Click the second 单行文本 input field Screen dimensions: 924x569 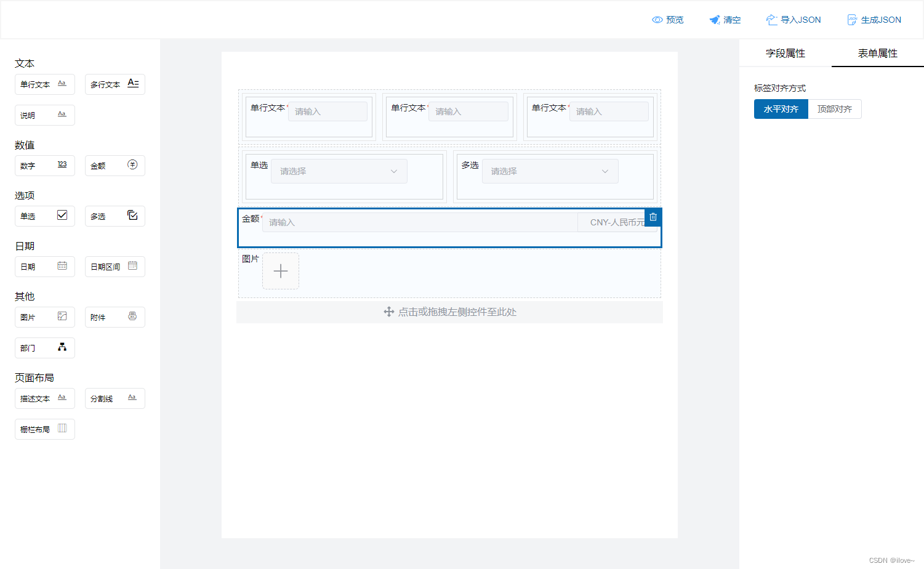click(468, 111)
